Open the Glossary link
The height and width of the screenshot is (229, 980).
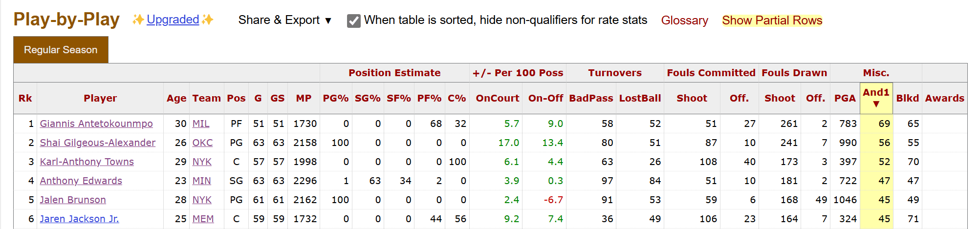tap(684, 21)
